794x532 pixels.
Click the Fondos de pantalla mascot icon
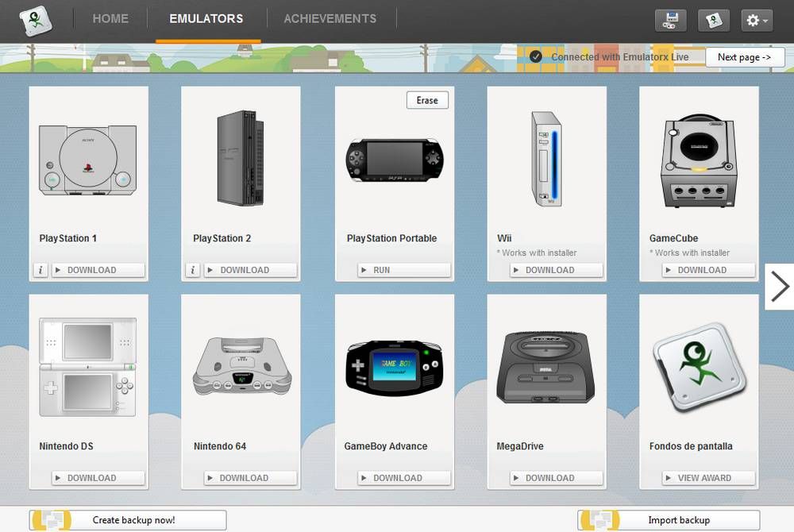click(x=700, y=368)
